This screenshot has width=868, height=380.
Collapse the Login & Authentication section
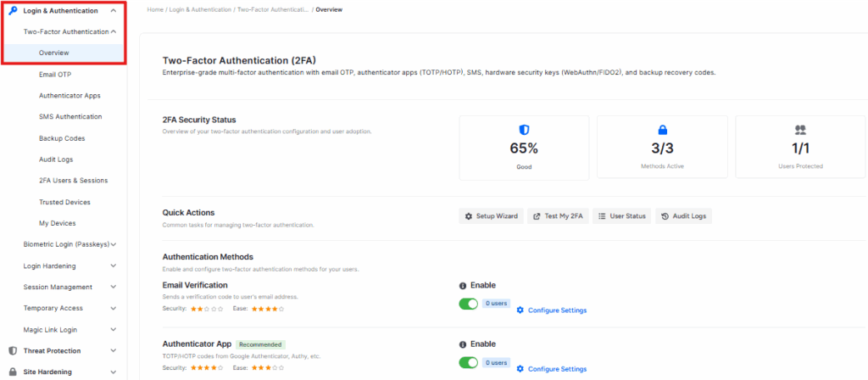coord(113,10)
